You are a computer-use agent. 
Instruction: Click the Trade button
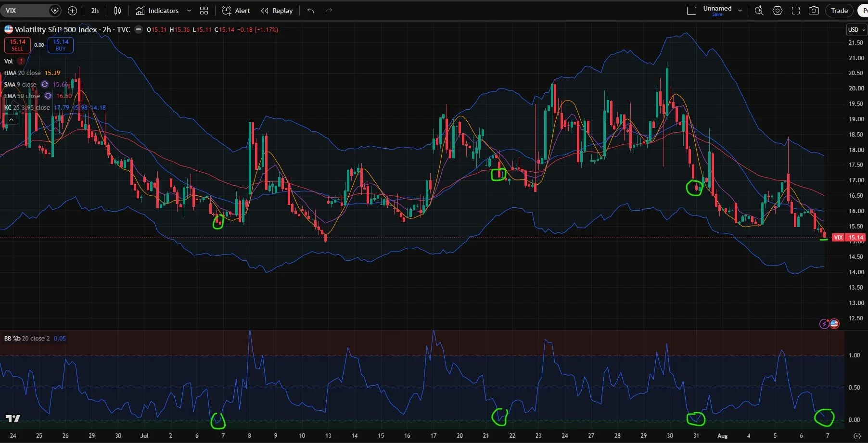point(840,11)
